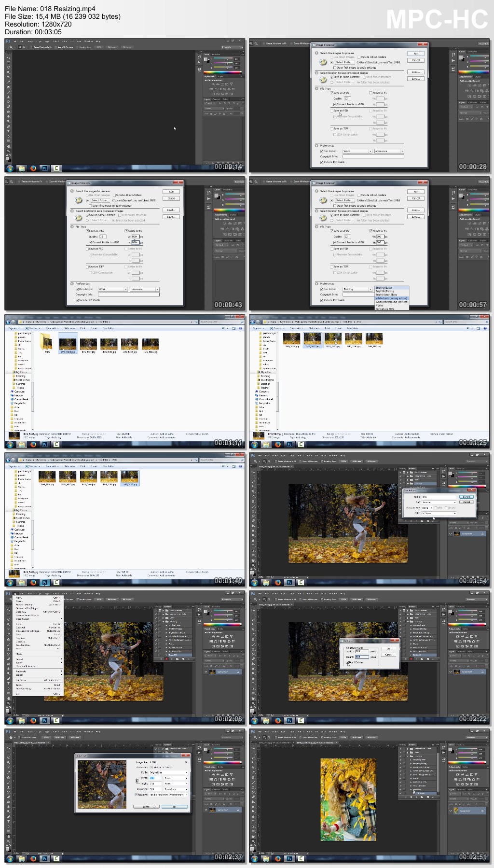Click the Quality field in the 00:00:28 Image Processor
Screen dimensions: 494x868
click(x=346, y=98)
